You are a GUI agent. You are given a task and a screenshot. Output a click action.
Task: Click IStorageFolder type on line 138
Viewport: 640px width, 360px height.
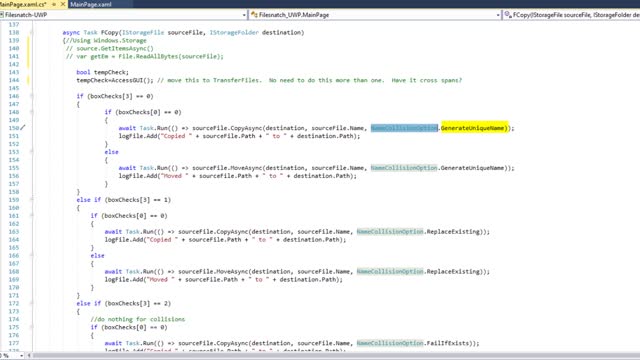coord(234,32)
